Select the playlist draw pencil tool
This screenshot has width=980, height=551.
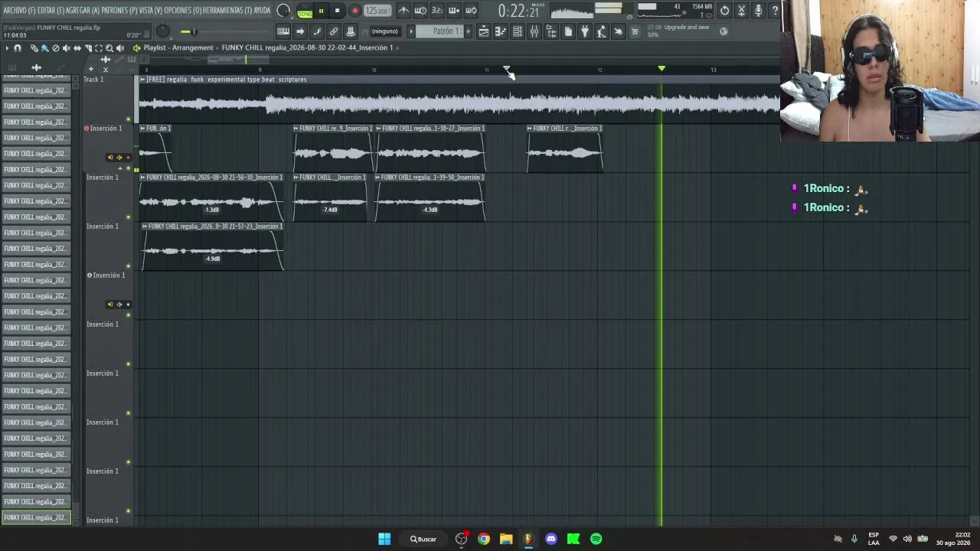point(34,48)
